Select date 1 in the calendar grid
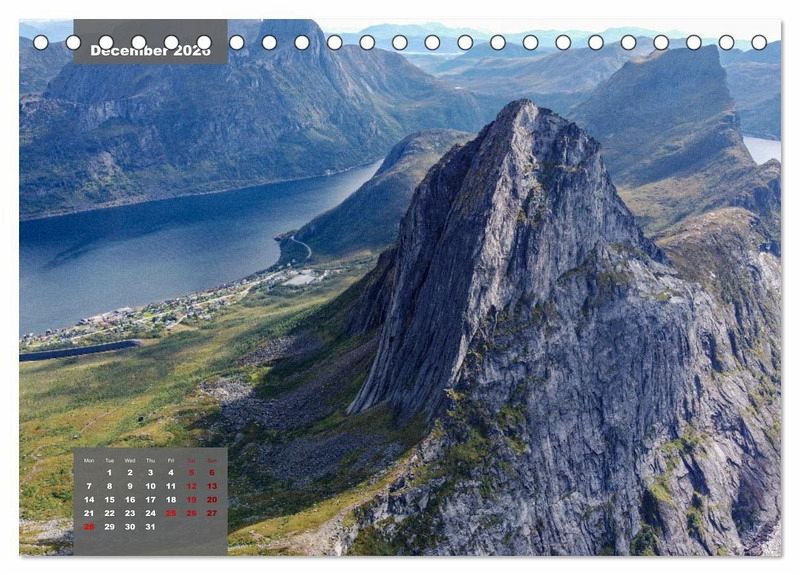The image size is (800, 575). pos(109,473)
